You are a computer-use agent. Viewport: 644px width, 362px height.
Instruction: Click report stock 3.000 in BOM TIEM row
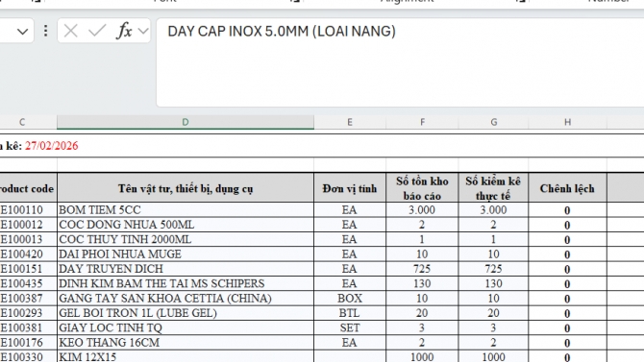(x=422, y=209)
